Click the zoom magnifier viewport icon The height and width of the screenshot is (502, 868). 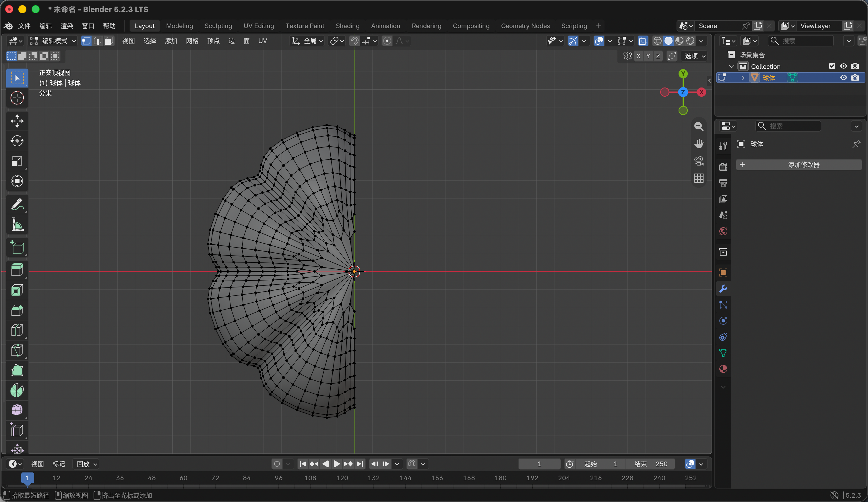pyautogui.click(x=699, y=127)
